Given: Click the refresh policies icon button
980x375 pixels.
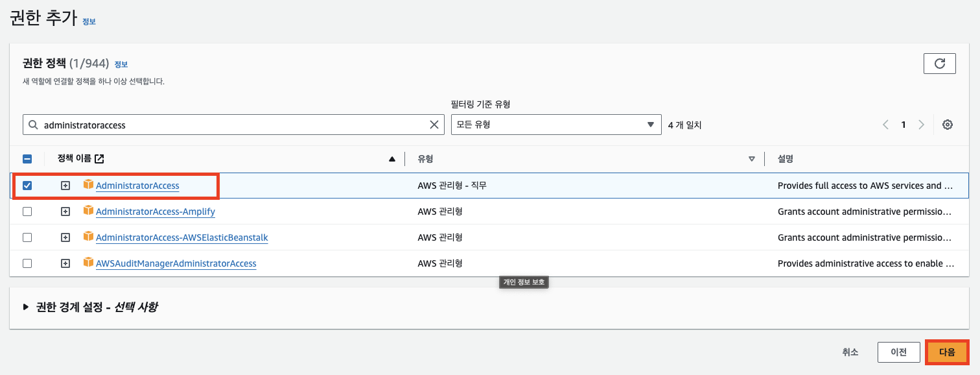Looking at the screenshot, I should tap(939, 64).
